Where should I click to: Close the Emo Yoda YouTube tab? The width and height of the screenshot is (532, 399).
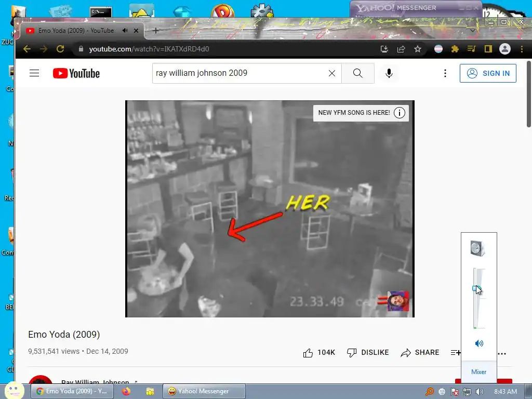[x=136, y=31]
